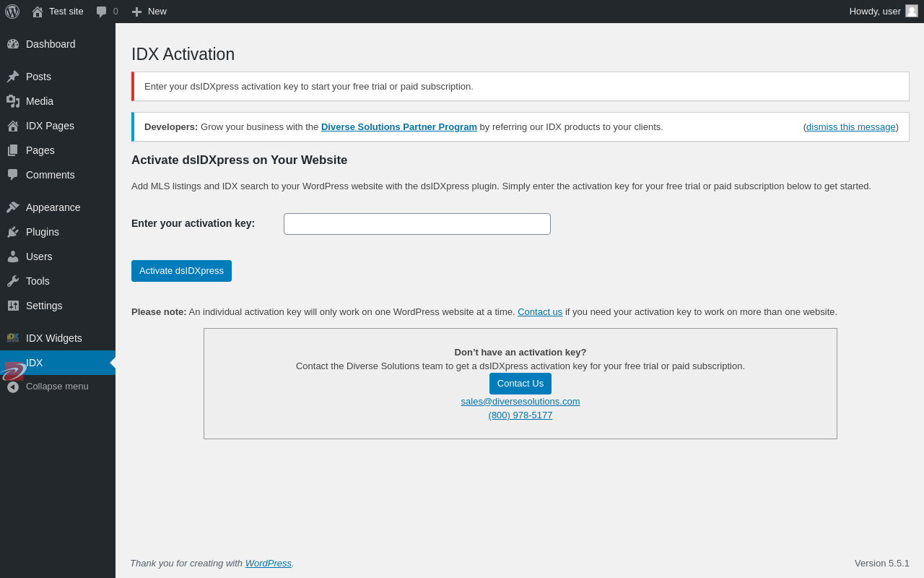Click the blue Contact Us button
Screen dimensions: 924x578
click(520, 384)
